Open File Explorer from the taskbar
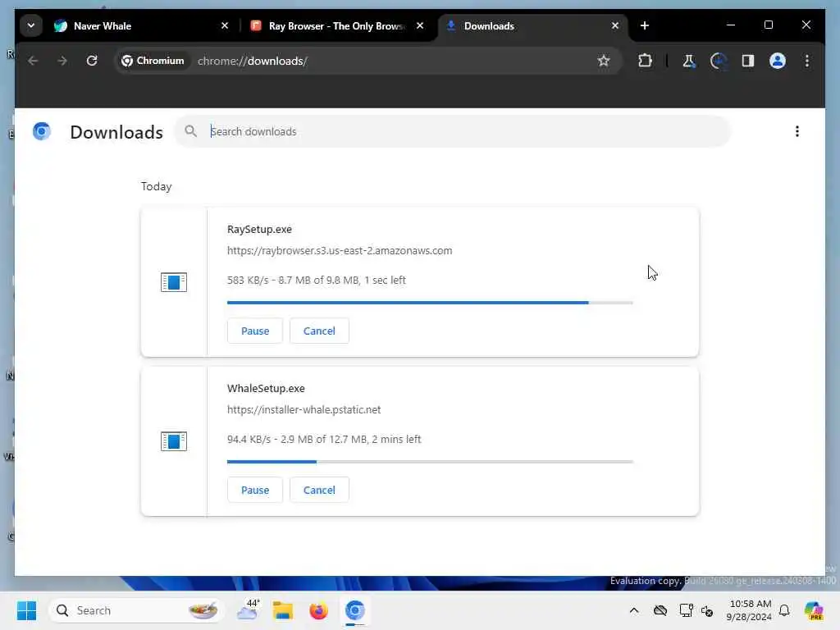This screenshot has height=630, width=840. [283, 610]
